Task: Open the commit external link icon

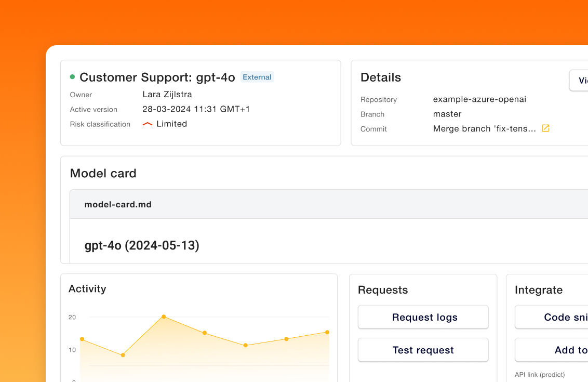Action: (545, 128)
